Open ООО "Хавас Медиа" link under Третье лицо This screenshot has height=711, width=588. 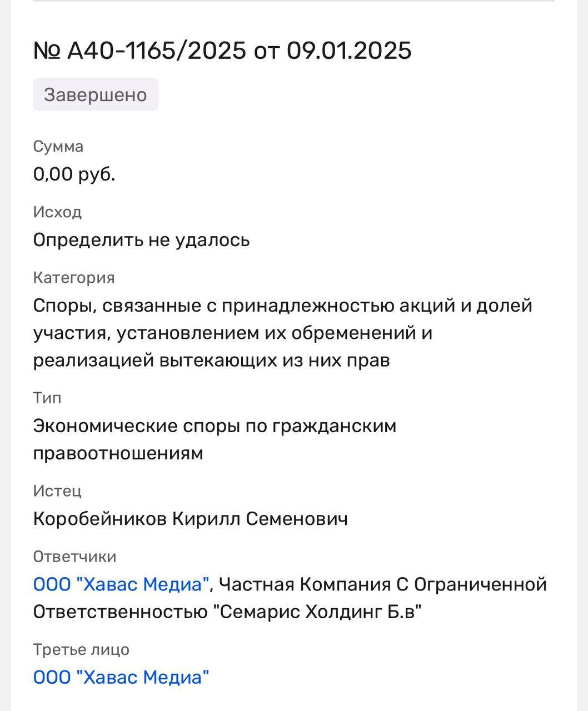121,677
